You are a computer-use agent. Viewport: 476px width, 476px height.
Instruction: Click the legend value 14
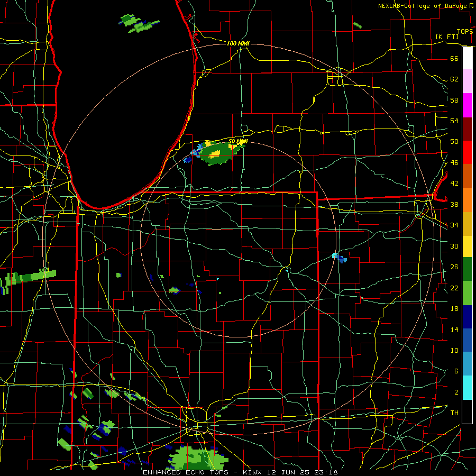coord(454,329)
